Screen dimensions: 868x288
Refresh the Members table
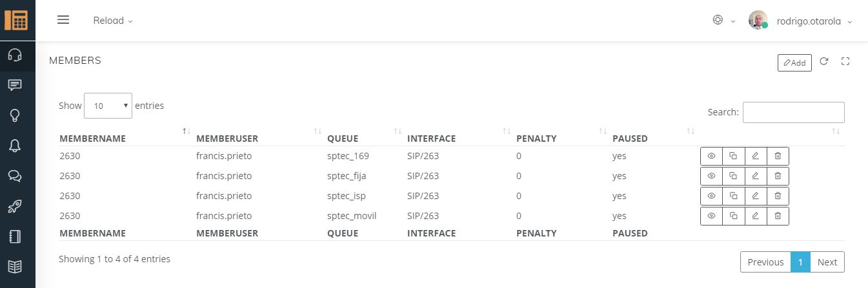tap(823, 62)
